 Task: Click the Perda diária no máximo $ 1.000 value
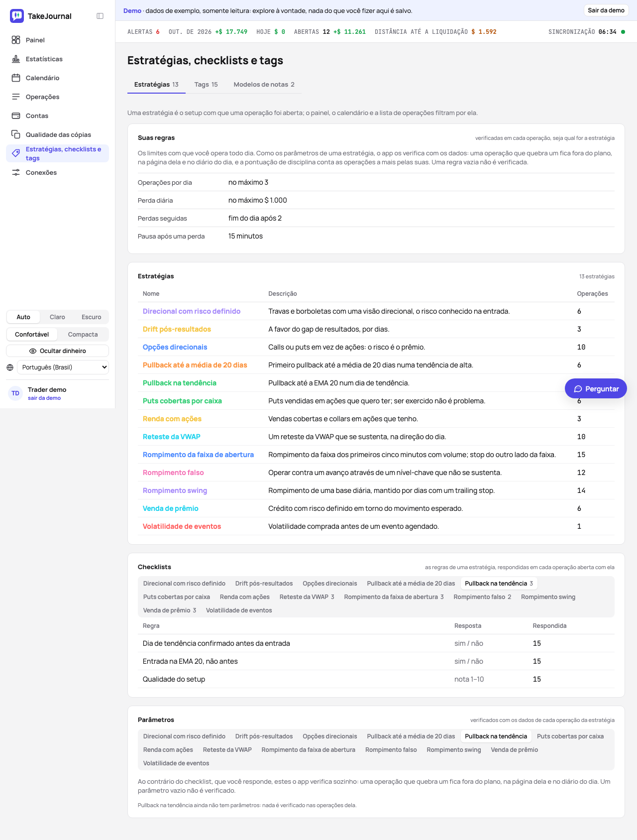258,200
